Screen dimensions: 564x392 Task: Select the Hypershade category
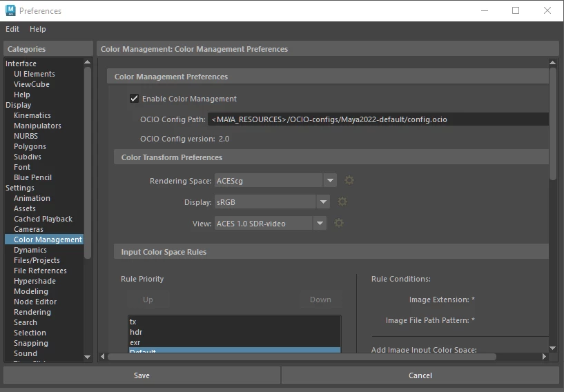[x=35, y=282]
